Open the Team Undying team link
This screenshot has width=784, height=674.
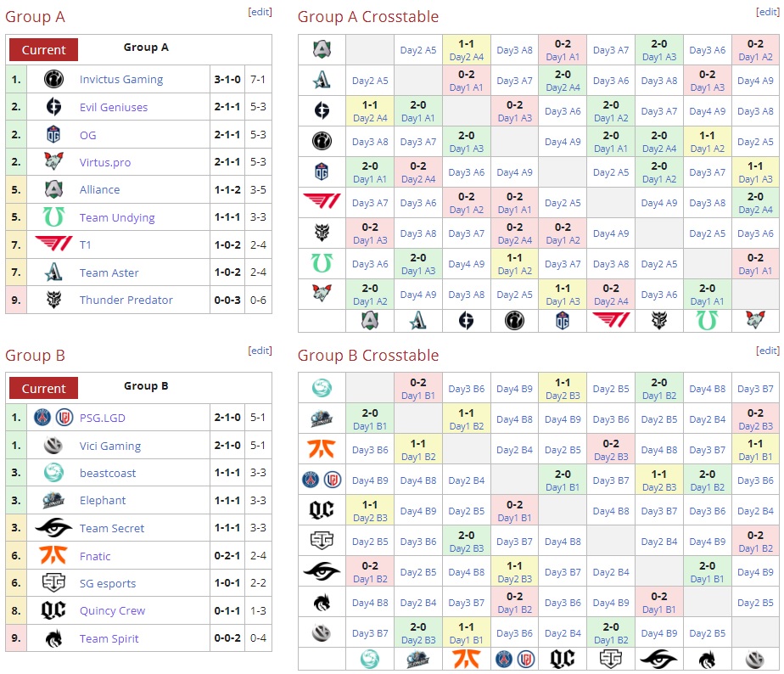point(117,217)
